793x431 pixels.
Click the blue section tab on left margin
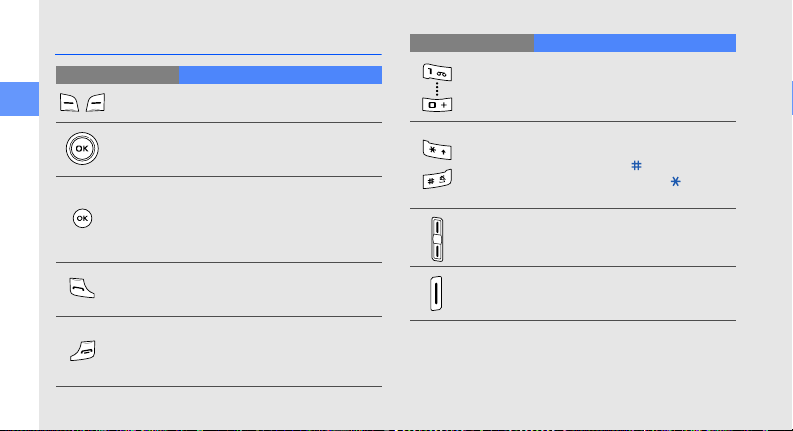point(19,99)
